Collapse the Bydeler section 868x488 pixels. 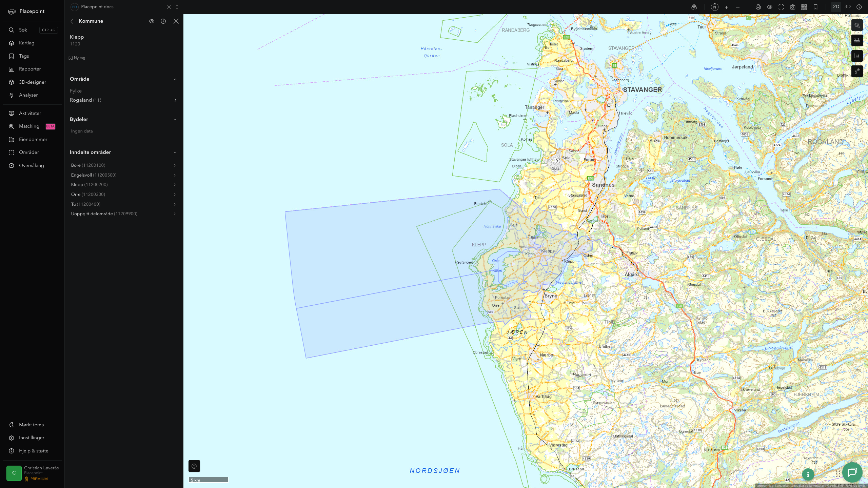(x=175, y=119)
